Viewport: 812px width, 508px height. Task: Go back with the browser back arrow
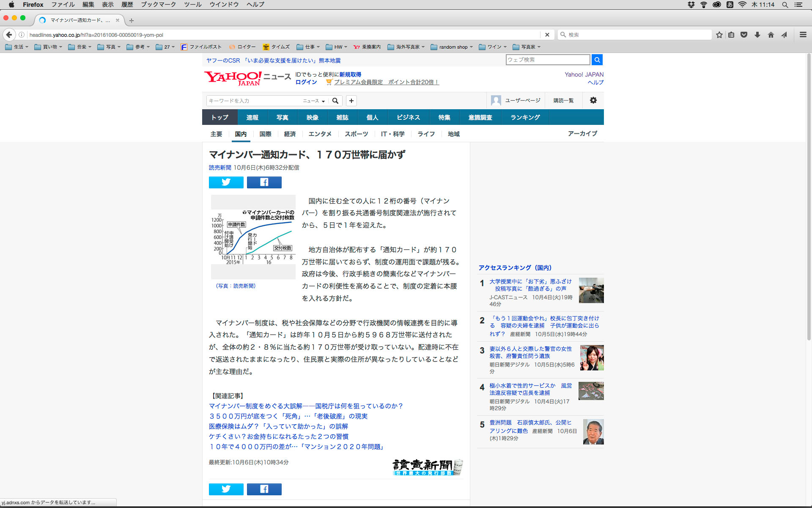click(9, 35)
